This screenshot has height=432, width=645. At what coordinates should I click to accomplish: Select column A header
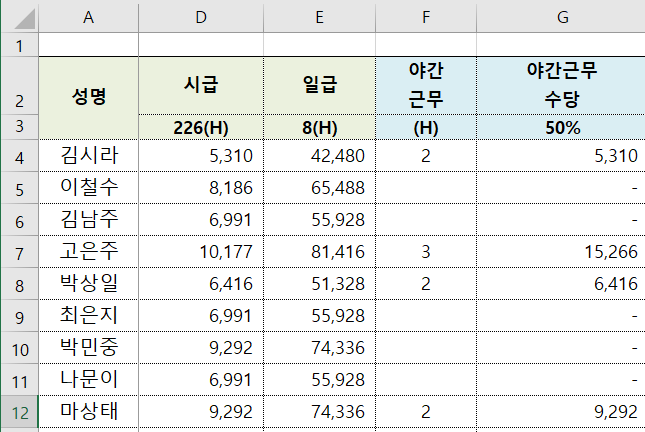(88, 17)
